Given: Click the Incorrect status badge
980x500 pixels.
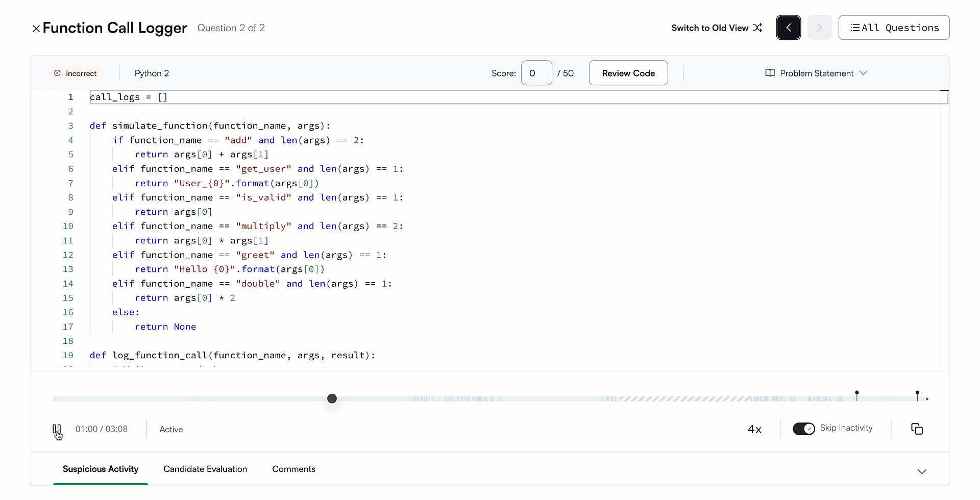Looking at the screenshot, I should (x=75, y=73).
